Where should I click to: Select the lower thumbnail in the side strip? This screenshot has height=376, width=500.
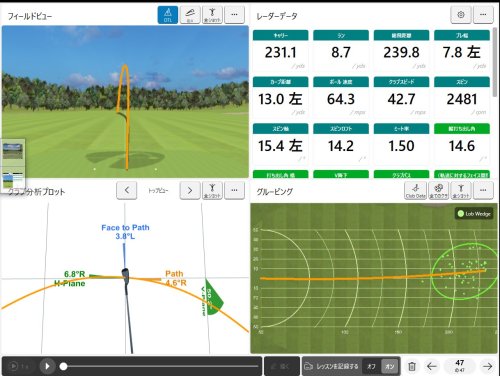click(x=13, y=180)
